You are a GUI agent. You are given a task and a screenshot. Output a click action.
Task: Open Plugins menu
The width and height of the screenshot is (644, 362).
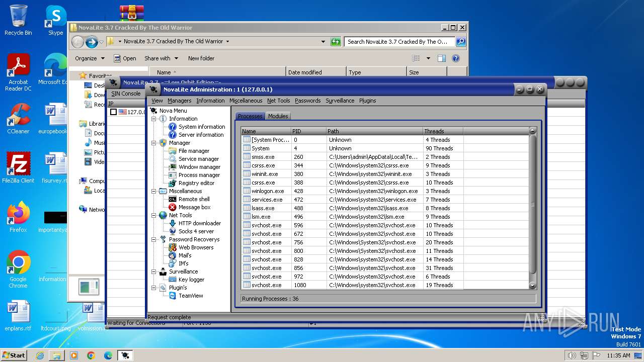click(367, 101)
